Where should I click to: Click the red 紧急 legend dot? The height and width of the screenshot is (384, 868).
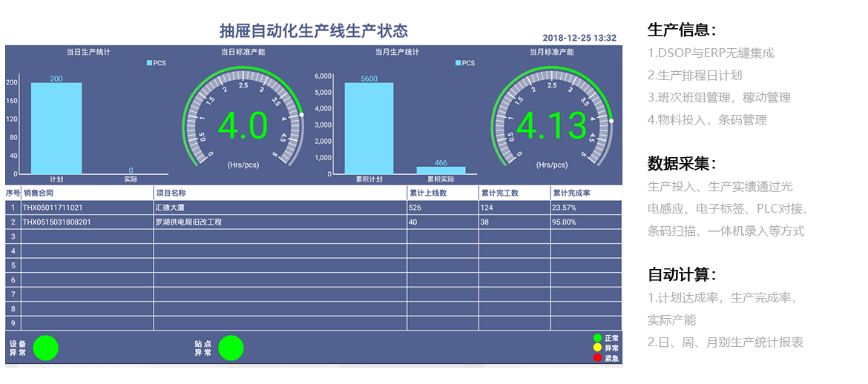597,358
